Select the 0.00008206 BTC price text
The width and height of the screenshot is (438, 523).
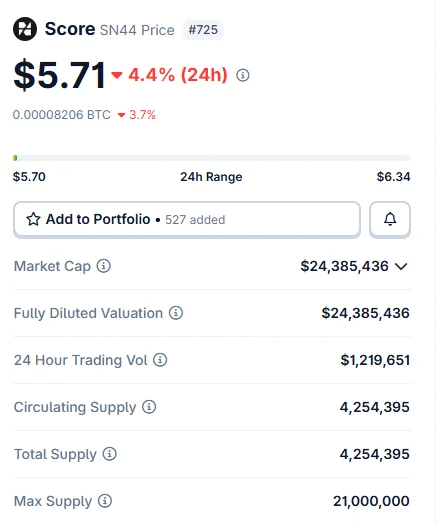62,115
